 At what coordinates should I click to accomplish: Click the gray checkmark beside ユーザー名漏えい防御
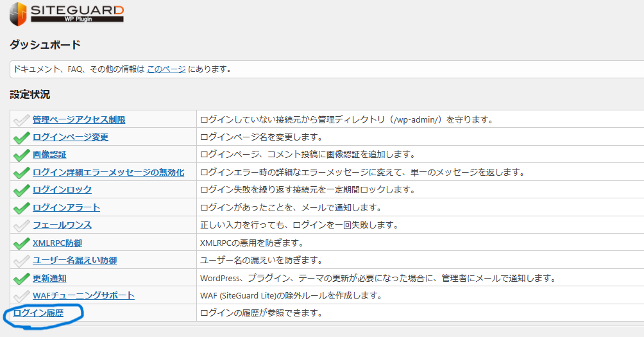point(21,261)
